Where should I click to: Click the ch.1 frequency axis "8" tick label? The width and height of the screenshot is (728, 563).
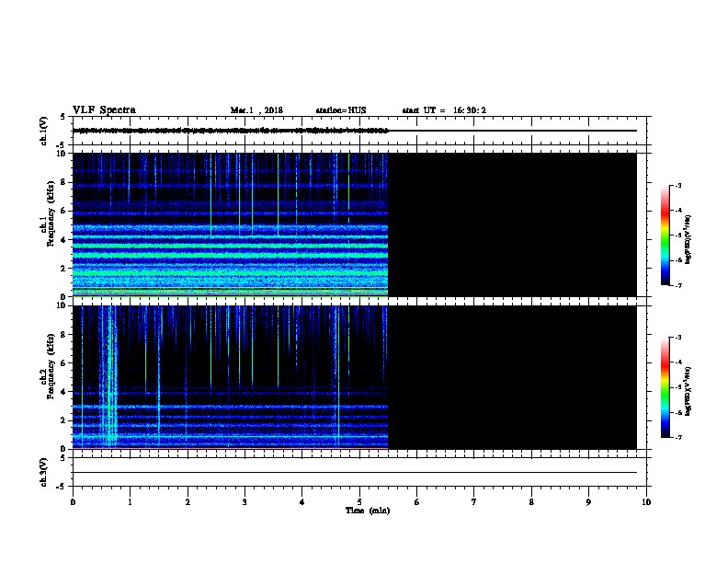(63, 182)
